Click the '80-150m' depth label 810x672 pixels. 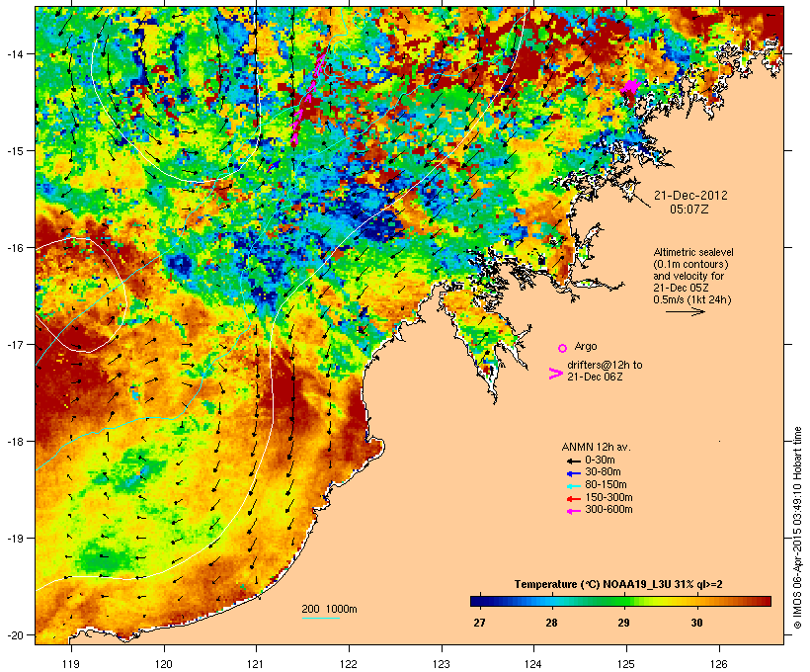coord(606,485)
